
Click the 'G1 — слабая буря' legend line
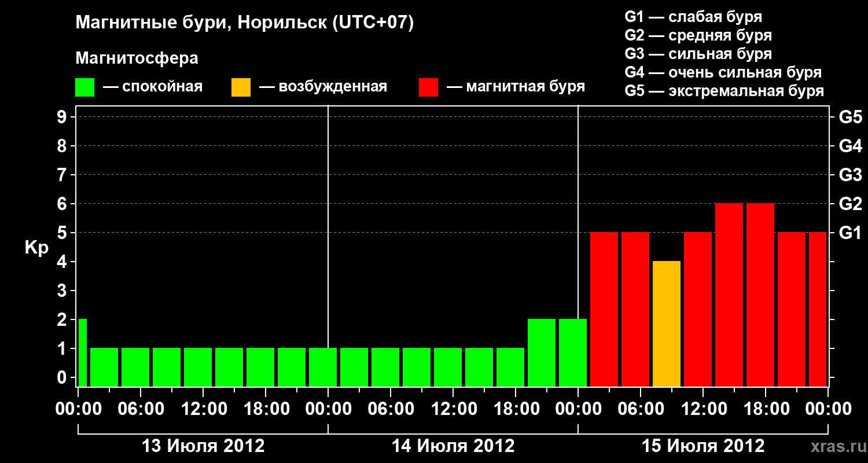coord(693,17)
